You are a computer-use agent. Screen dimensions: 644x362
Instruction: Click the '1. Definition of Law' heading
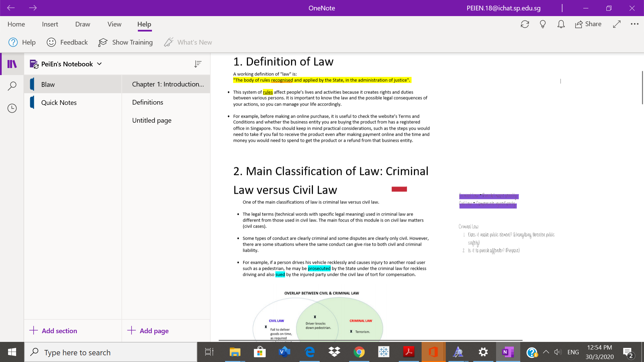point(283,62)
